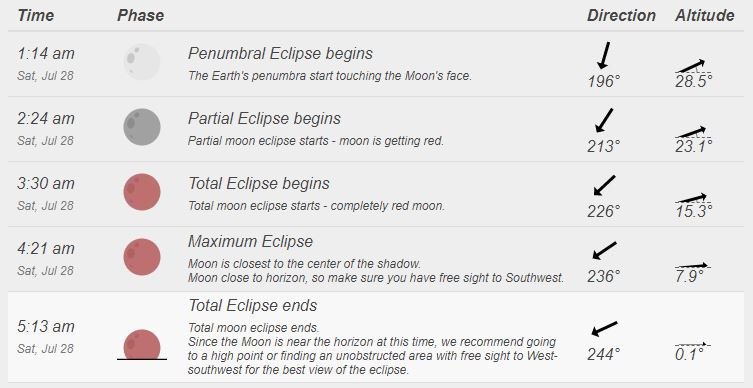753x388 pixels.
Task: Click the 28.5° altitude angle icon
Action: (693, 66)
